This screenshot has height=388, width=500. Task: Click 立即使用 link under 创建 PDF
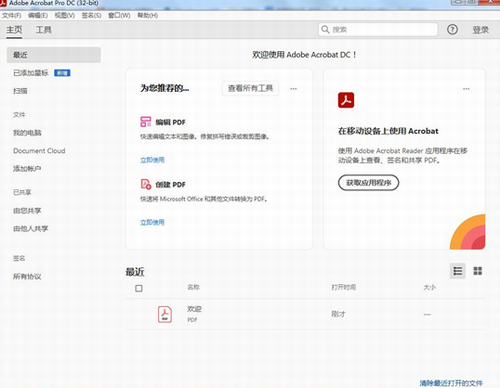(152, 222)
